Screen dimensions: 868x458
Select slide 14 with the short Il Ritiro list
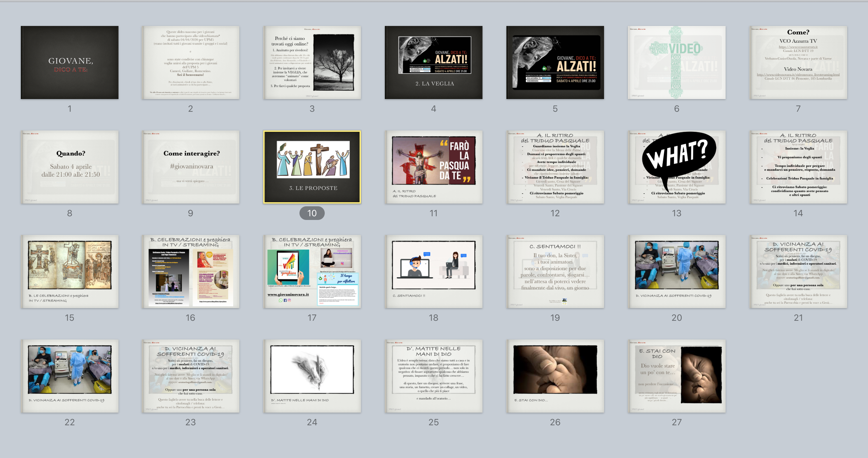tap(798, 167)
